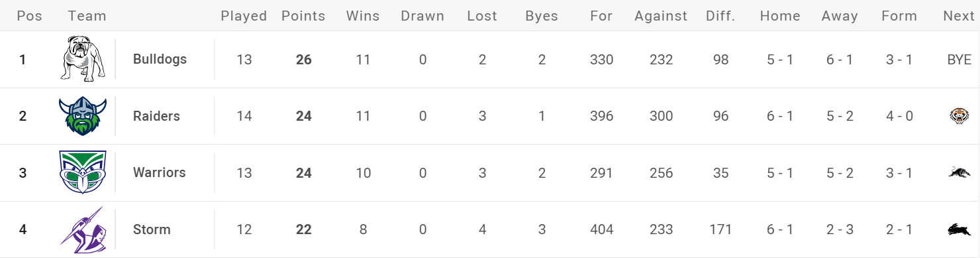980x258 pixels.
Task: Open the Rabbitohs next-opponent logo in Storm row
Action: click(x=958, y=229)
